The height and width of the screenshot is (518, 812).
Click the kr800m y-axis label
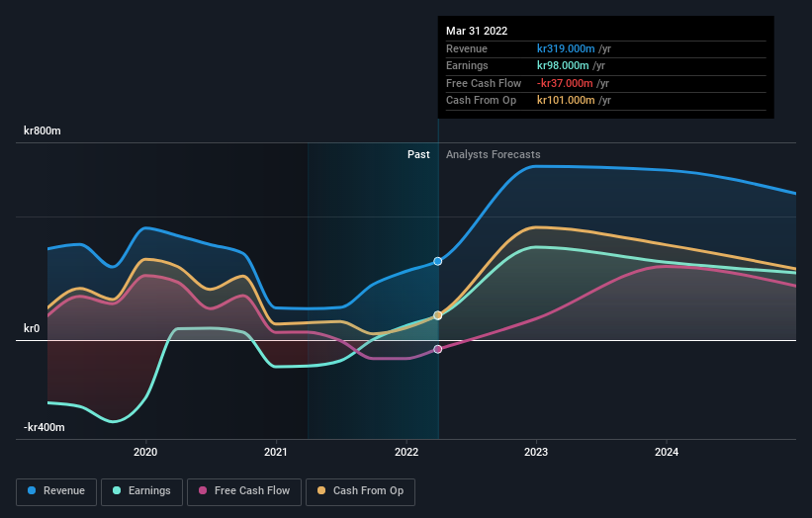[42, 130]
